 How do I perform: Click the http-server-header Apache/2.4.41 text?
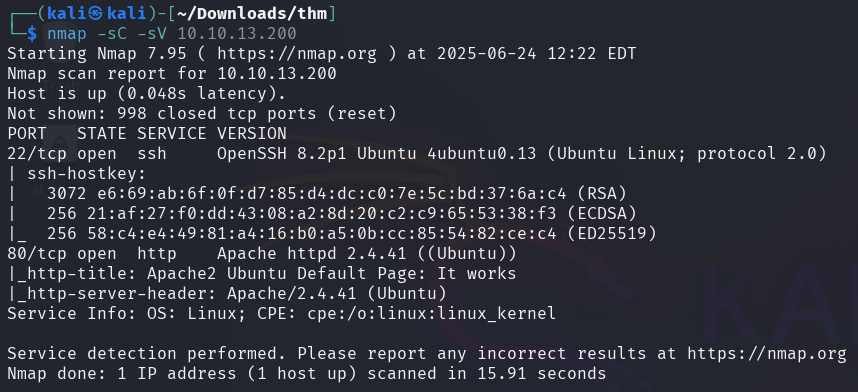[x=227, y=294]
